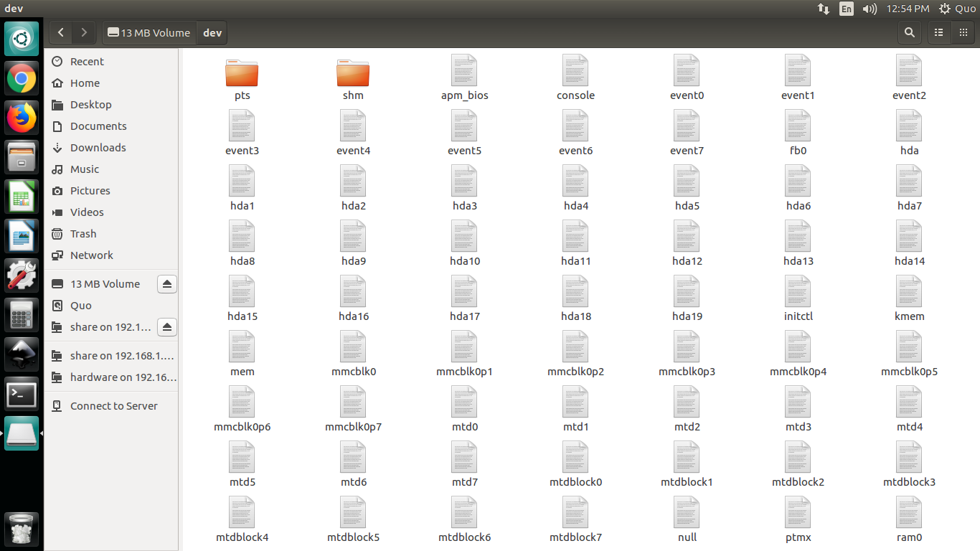Open the system menu gear in top bar

coord(943,9)
